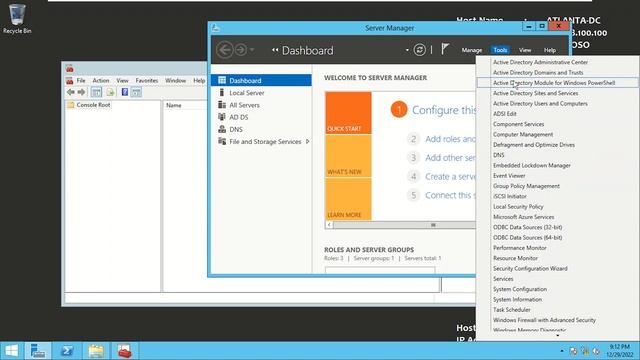Click the Local Server icon in the sidebar
This screenshot has width=640, height=360.
pyautogui.click(x=222, y=93)
